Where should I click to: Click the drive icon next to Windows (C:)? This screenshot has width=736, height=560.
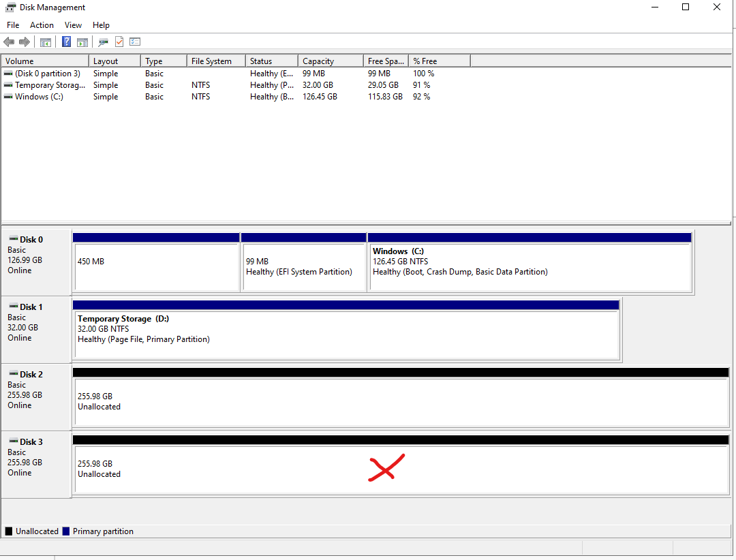7,96
